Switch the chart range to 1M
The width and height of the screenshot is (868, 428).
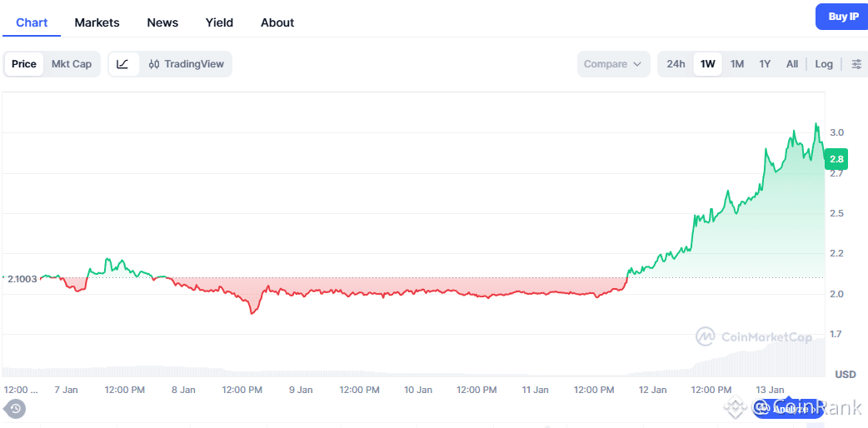736,64
